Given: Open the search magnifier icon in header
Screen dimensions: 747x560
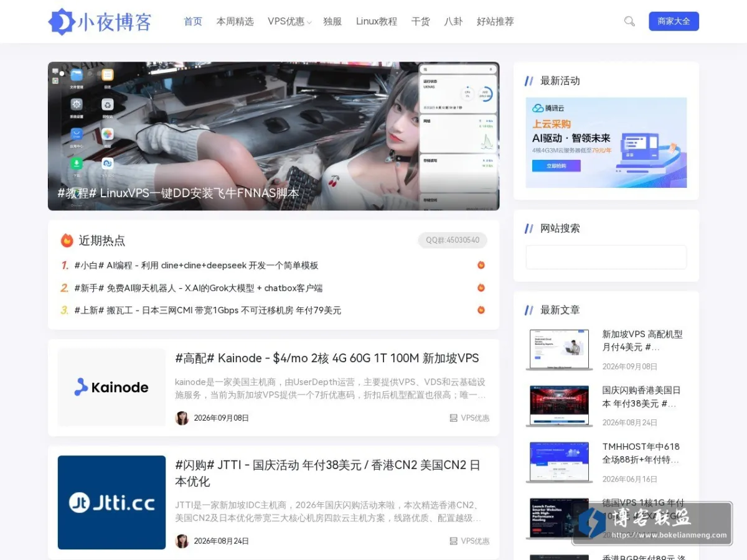Looking at the screenshot, I should point(629,21).
